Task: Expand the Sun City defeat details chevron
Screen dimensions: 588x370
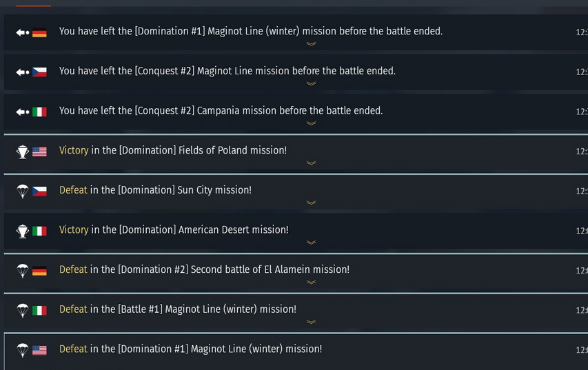Action: tap(311, 203)
